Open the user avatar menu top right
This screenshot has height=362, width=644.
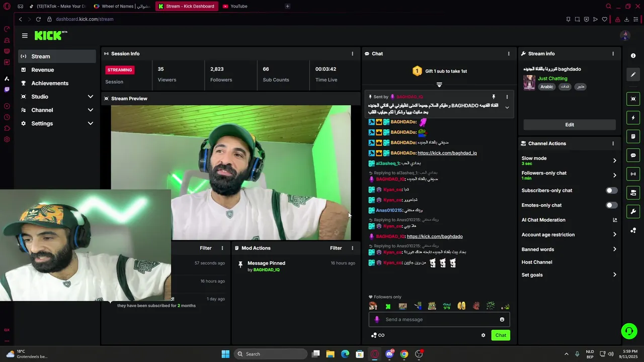[x=625, y=35]
